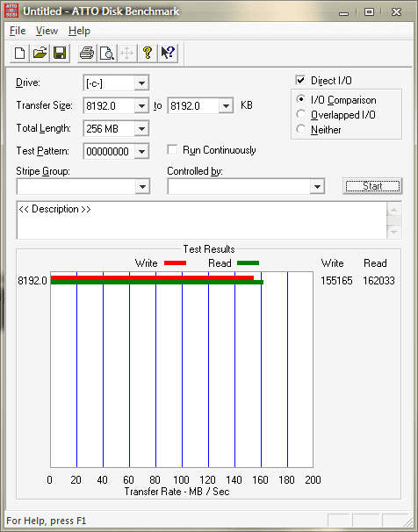
Task: Open the Total Length dropdown
Action: pyautogui.click(x=141, y=128)
